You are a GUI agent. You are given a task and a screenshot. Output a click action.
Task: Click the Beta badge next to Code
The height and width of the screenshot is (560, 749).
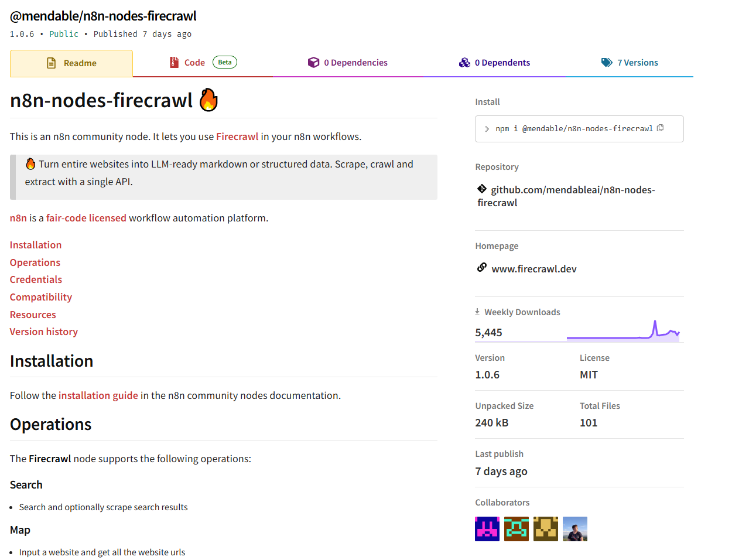point(224,62)
